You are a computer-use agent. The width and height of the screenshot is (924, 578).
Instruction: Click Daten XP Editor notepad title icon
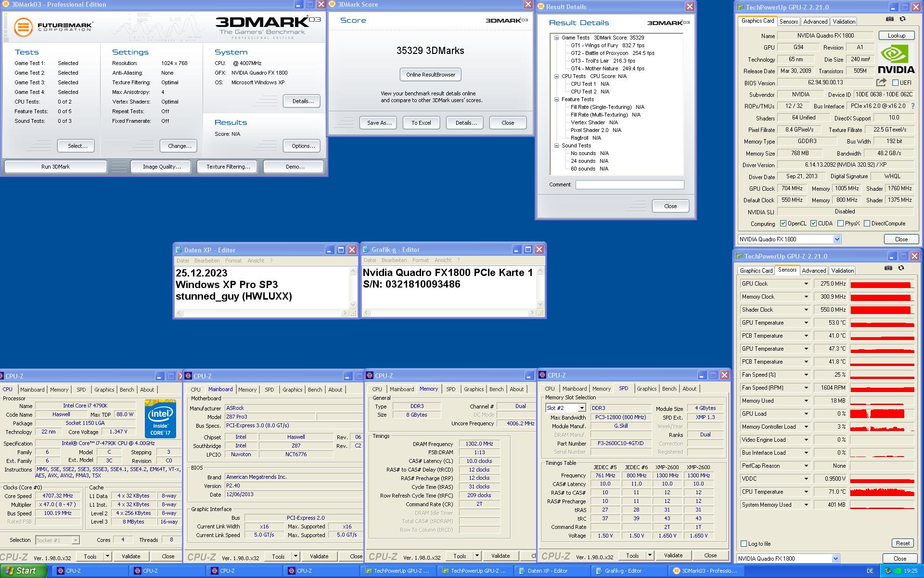(179, 250)
